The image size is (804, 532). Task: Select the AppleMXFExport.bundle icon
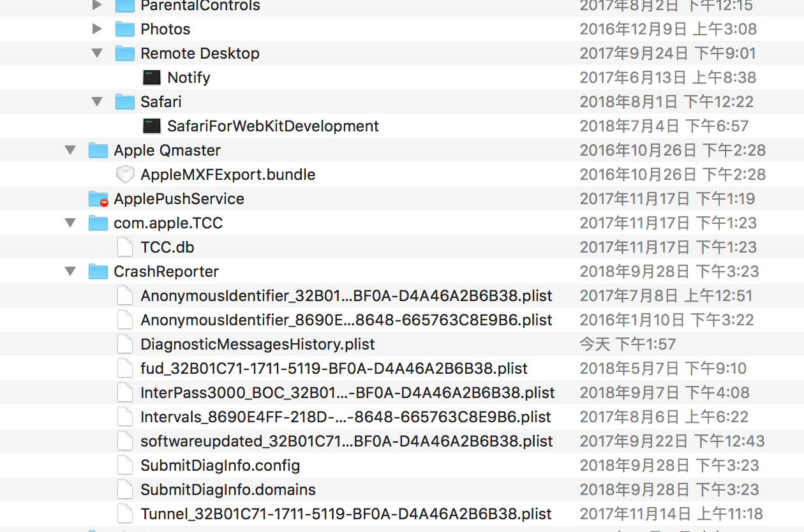(x=125, y=174)
